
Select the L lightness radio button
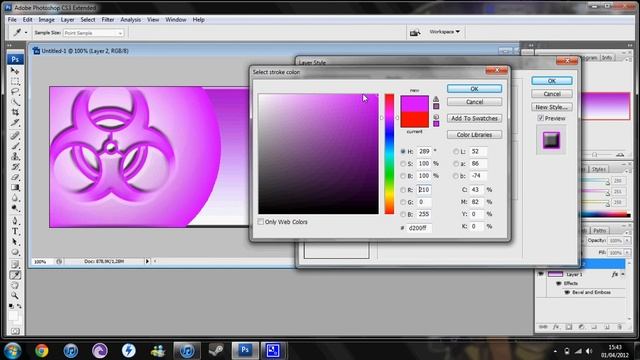pyautogui.click(x=456, y=151)
